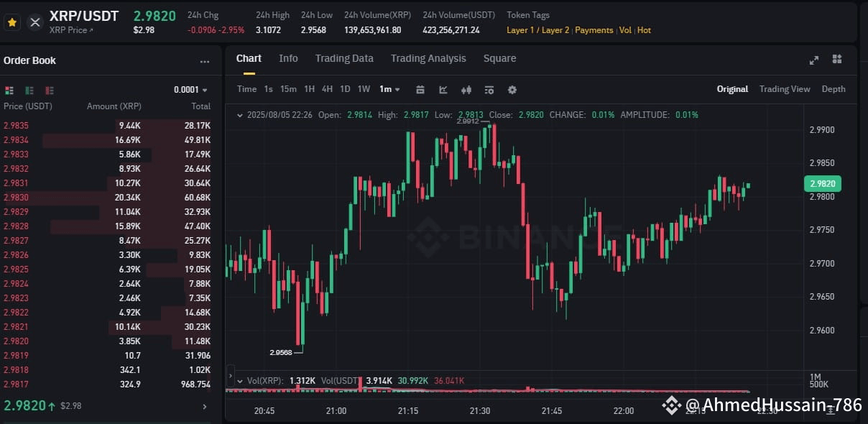The image size is (868, 424).
Task: Click the 20.34K amount cell
Action: click(x=128, y=198)
